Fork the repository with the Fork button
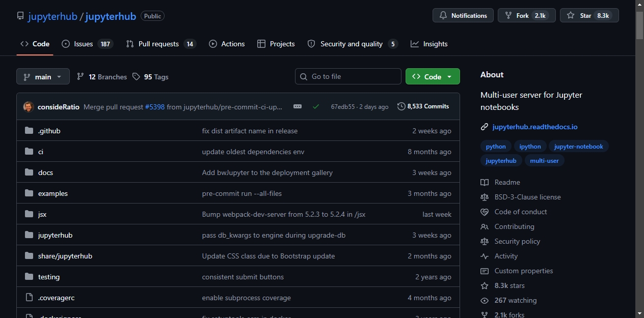The width and height of the screenshot is (644, 318). [x=527, y=15]
